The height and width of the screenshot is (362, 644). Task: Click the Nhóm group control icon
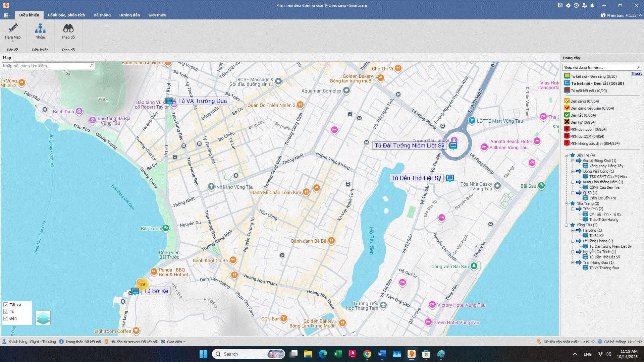(40, 29)
